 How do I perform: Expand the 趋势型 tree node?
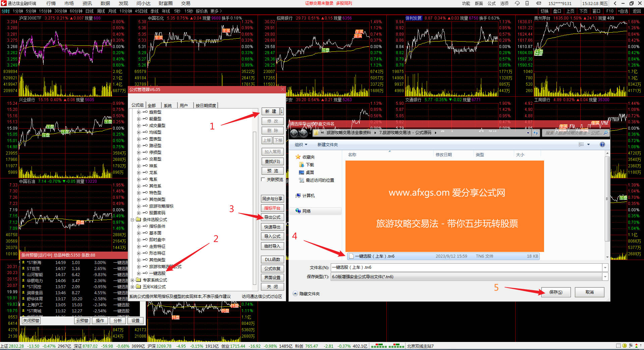tap(139, 112)
